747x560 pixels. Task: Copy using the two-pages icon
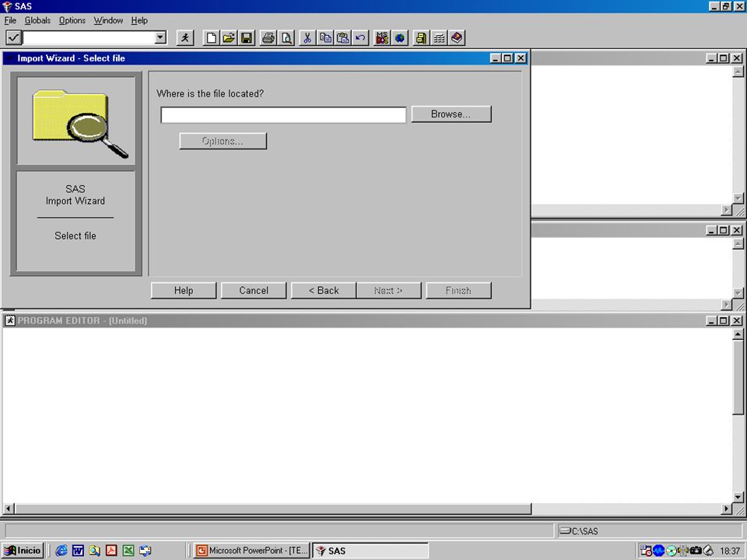click(325, 37)
